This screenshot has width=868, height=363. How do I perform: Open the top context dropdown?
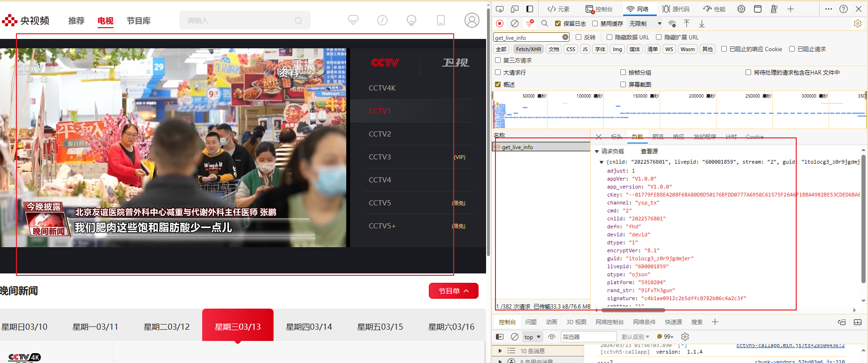point(533,337)
